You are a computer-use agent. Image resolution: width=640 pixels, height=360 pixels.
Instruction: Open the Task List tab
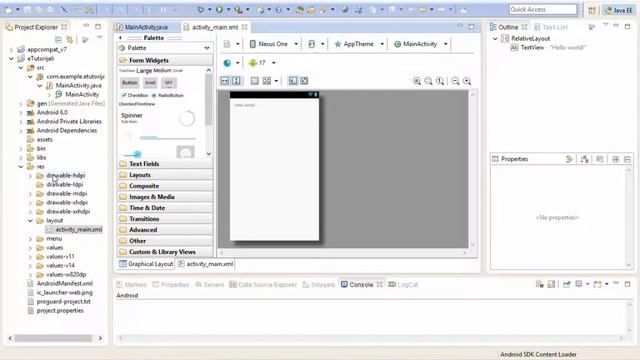point(551,27)
